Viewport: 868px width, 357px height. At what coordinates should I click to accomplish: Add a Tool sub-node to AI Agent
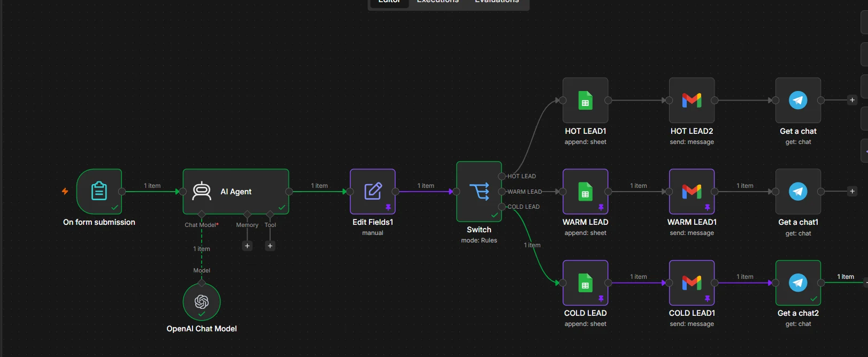pos(270,246)
